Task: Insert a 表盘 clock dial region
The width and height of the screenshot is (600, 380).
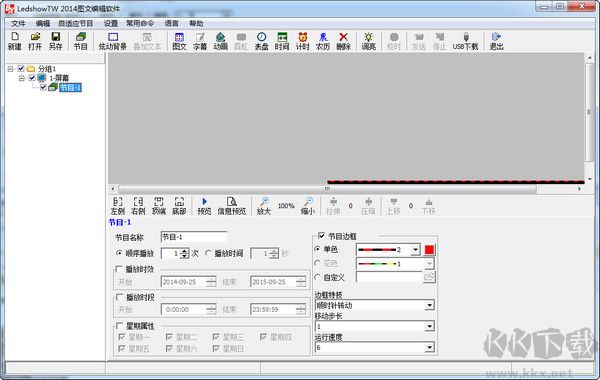Action: [261, 41]
